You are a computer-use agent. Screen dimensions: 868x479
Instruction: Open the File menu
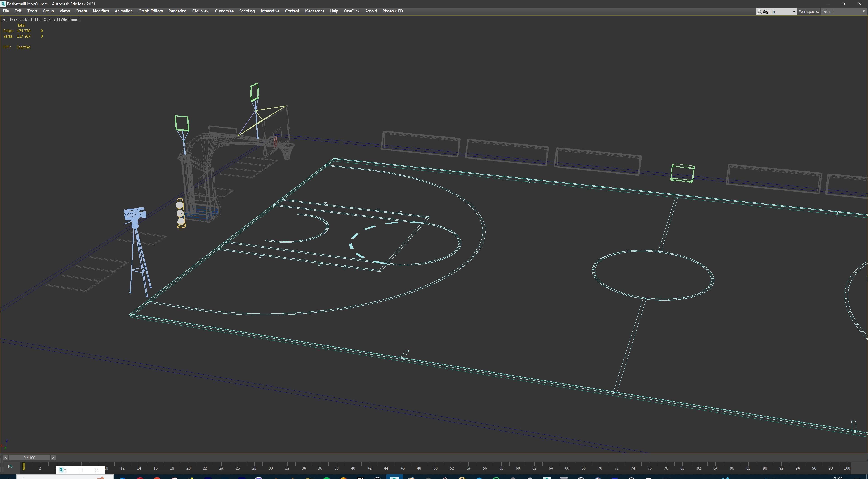(6, 11)
